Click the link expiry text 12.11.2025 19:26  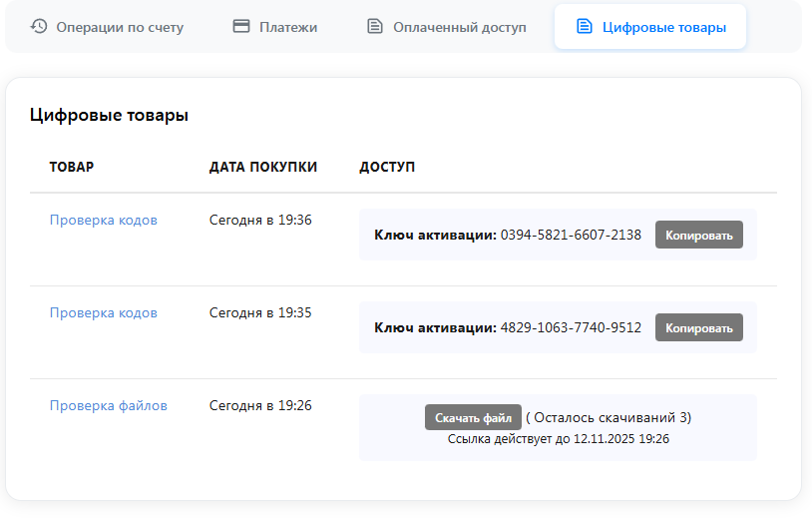pos(620,438)
